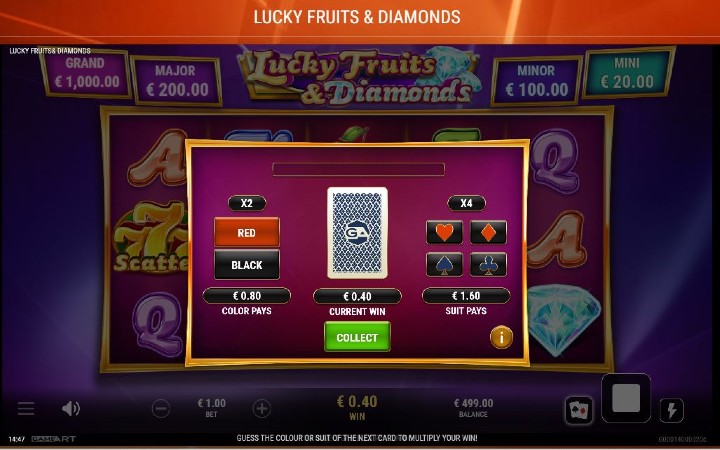This screenshot has height=450, width=720.
Task: Toggle turbo mode lightning icon
Action: click(671, 410)
